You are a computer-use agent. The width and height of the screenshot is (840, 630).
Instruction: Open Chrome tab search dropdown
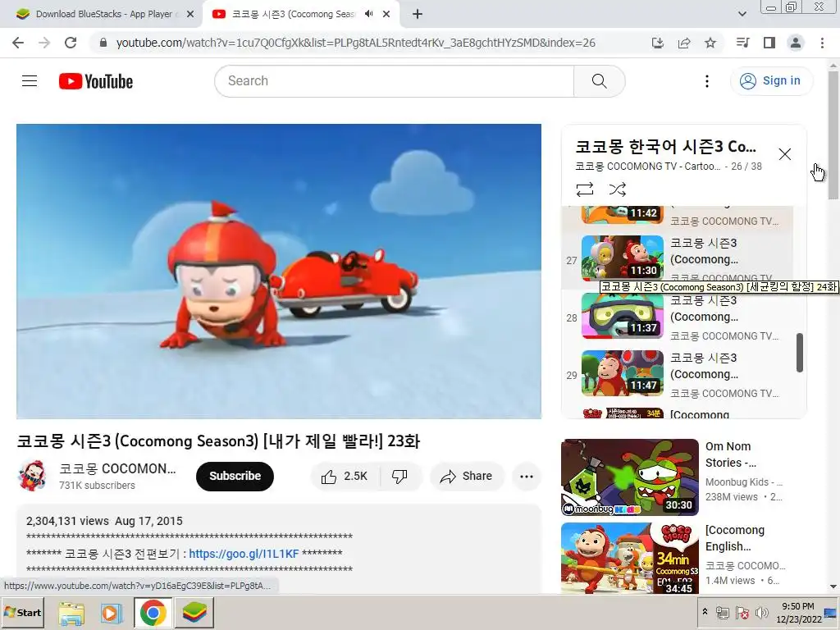click(742, 14)
